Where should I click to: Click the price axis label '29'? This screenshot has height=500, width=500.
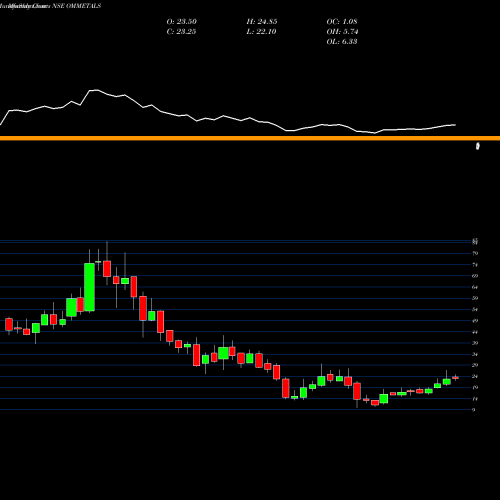point(475,365)
